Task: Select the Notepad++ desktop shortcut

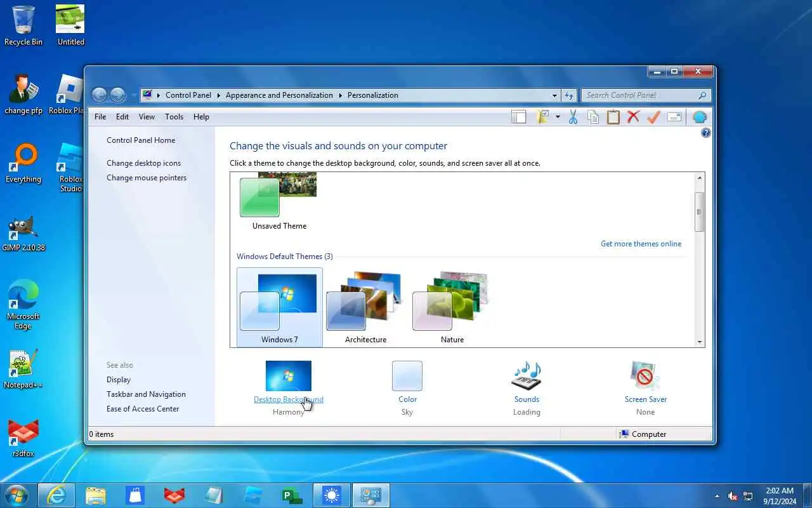Action: (23, 368)
